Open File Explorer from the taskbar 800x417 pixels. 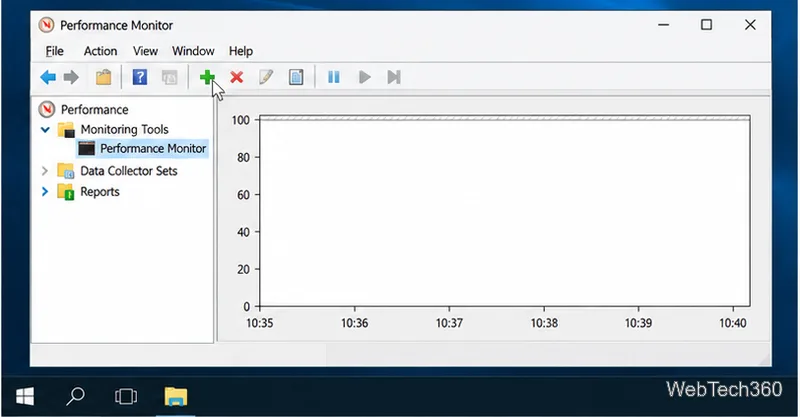[176, 397]
